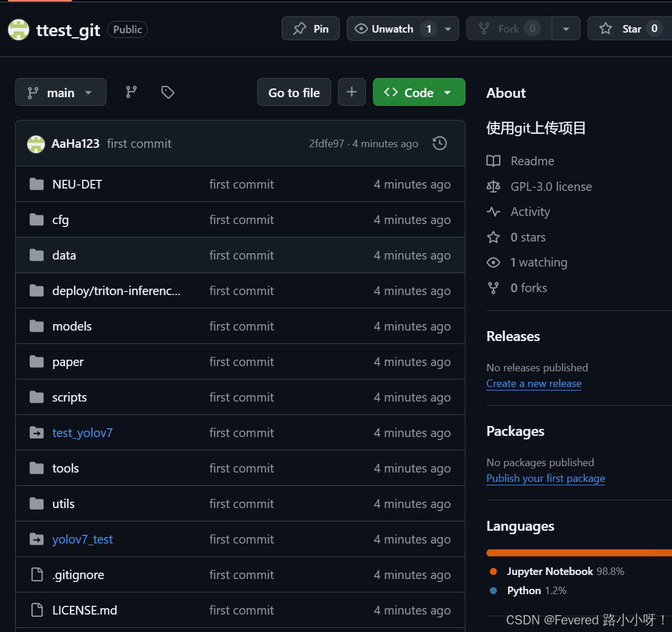Click the .gitignore file icon
The width and height of the screenshot is (672, 632).
[x=37, y=574]
